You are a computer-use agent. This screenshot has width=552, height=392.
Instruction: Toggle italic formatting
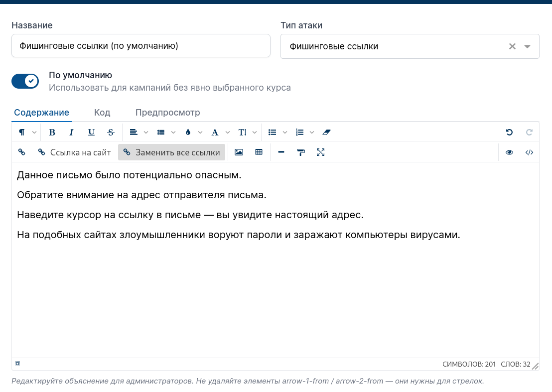pos(71,132)
